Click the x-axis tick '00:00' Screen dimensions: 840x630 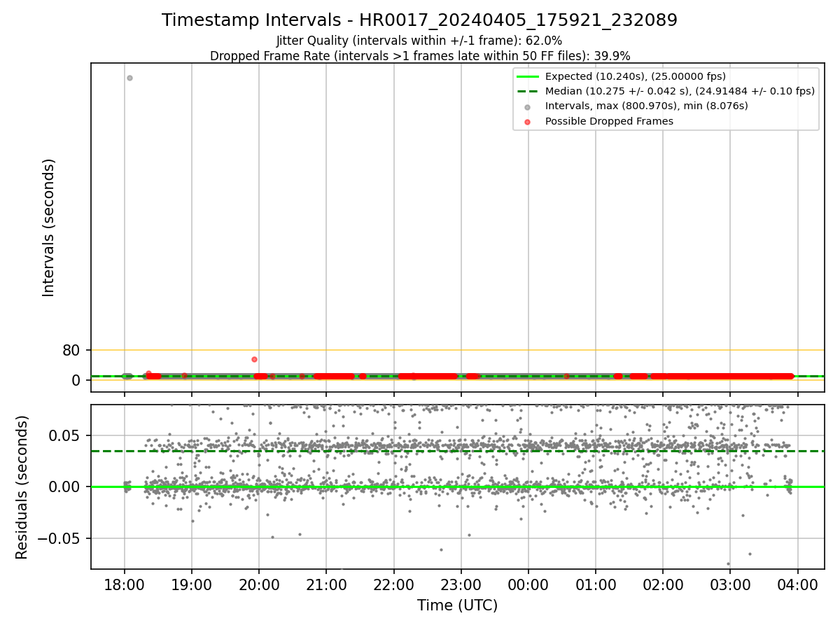click(528, 584)
